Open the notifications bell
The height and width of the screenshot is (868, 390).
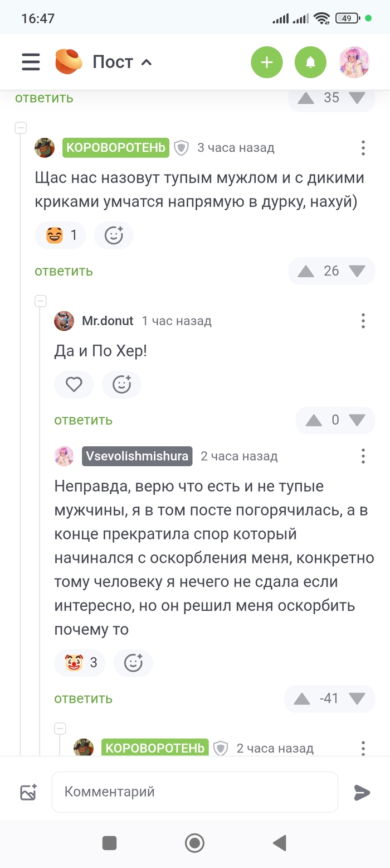pyautogui.click(x=310, y=62)
